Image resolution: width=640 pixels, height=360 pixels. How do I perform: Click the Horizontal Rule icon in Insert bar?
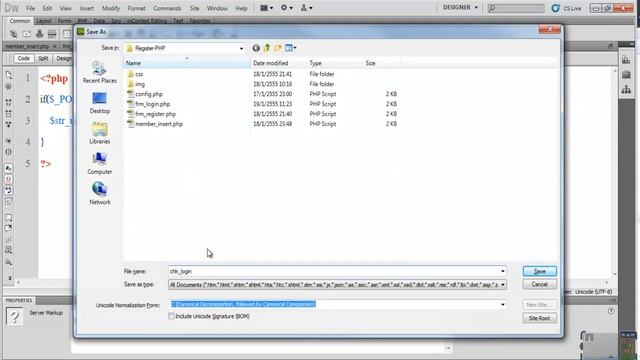point(52,34)
